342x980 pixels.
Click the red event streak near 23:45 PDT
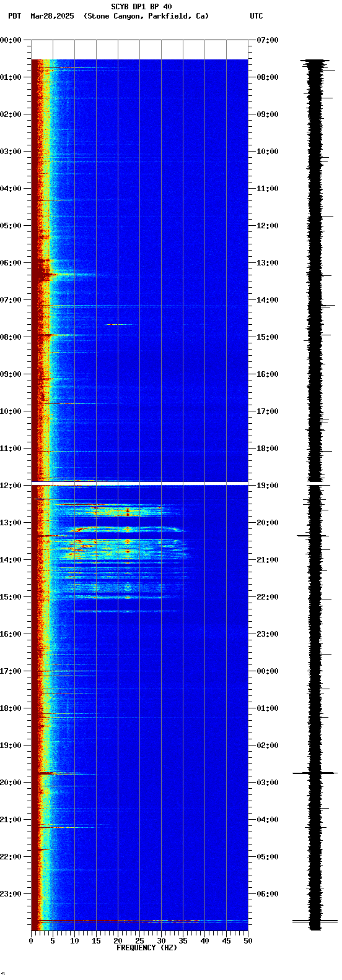pyautogui.click(x=139, y=921)
